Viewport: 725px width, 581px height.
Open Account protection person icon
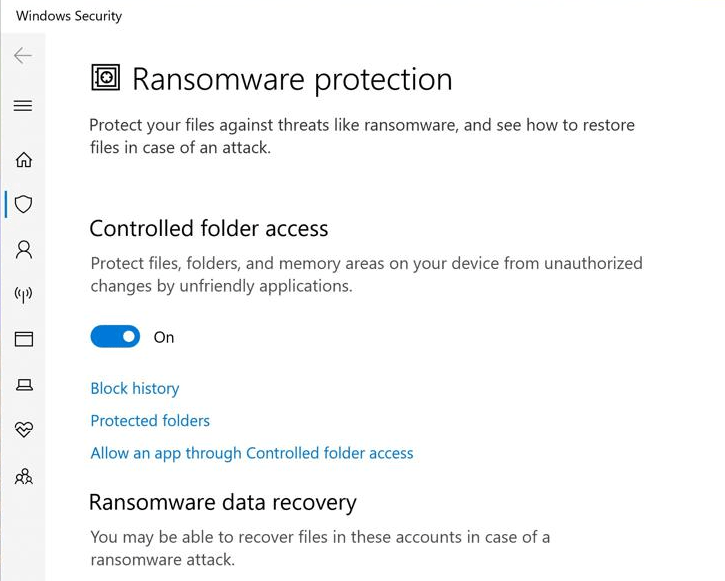[x=23, y=249]
